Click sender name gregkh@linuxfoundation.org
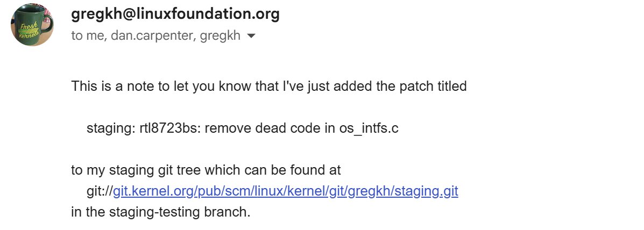644x230 pixels. pos(175,15)
